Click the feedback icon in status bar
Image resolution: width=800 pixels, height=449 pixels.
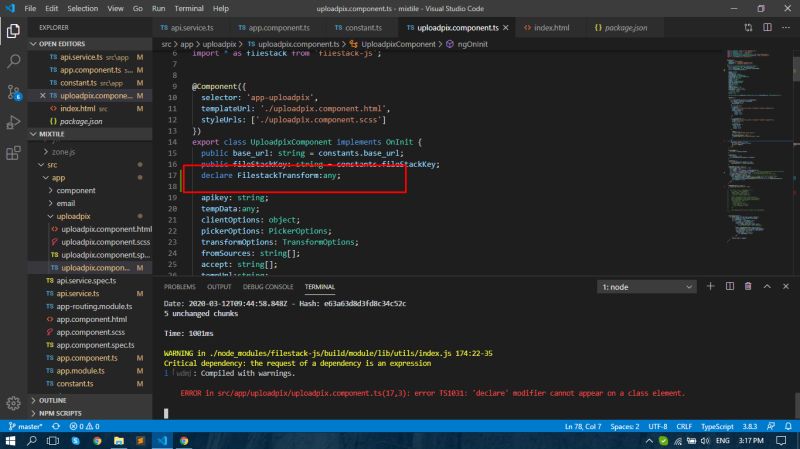771,426
